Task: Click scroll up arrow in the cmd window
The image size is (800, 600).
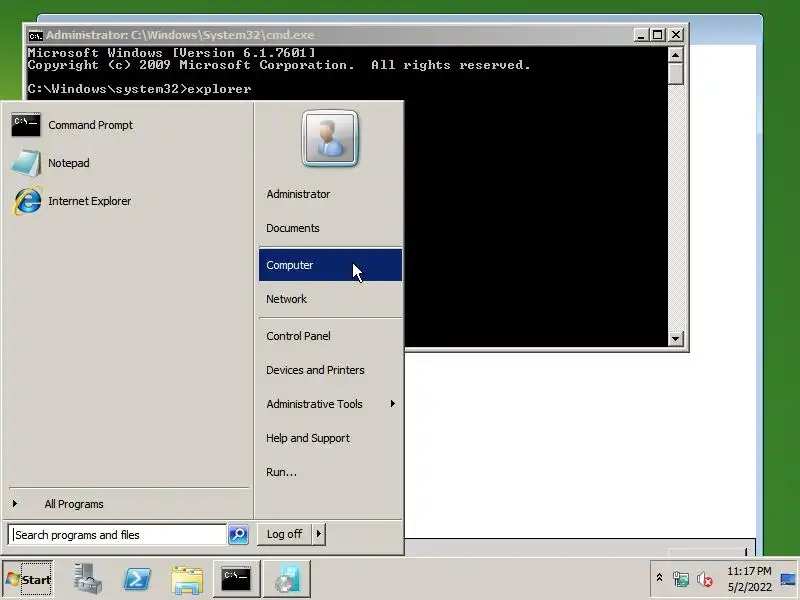Action: [x=676, y=55]
